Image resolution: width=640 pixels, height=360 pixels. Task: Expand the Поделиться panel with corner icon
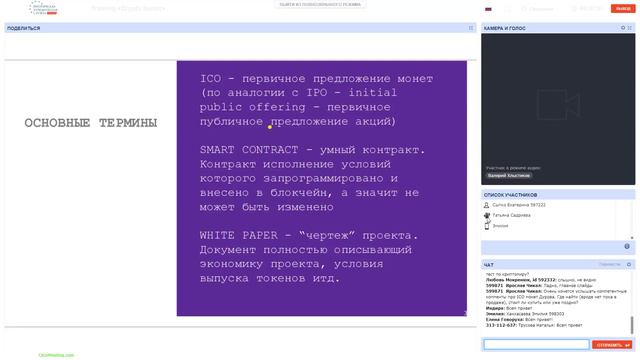click(471, 28)
